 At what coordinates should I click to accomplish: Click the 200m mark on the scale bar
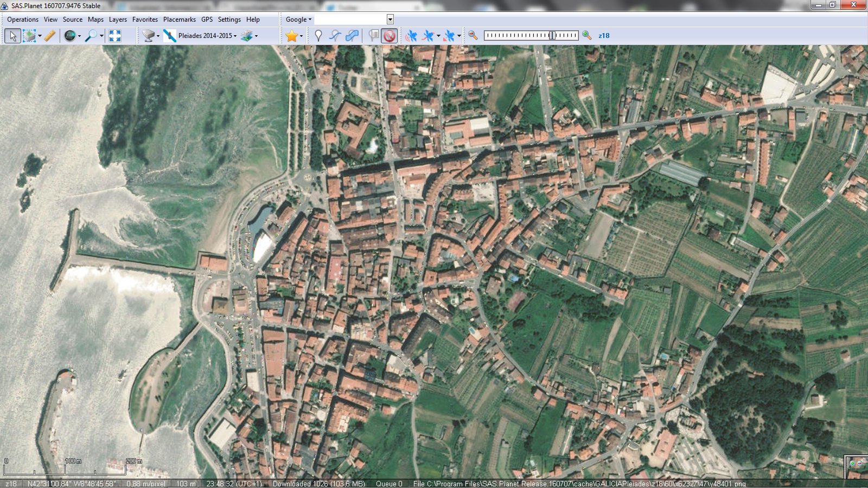pyautogui.click(x=133, y=461)
